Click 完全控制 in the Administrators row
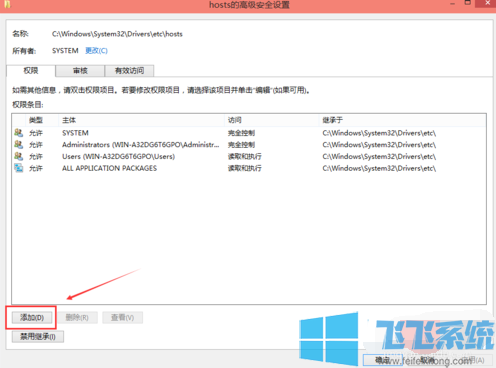Screen dimensions: 496x368 pyautogui.click(x=241, y=145)
